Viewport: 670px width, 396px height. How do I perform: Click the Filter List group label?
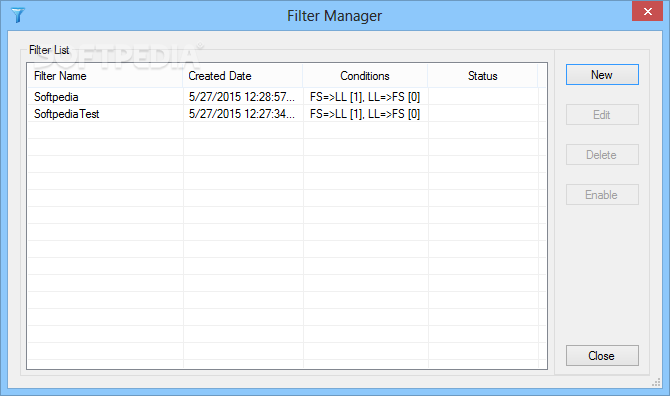point(49,50)
